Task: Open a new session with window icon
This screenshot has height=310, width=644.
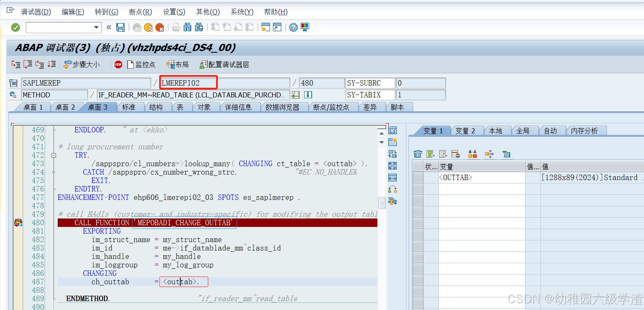Action: [265, 27]
